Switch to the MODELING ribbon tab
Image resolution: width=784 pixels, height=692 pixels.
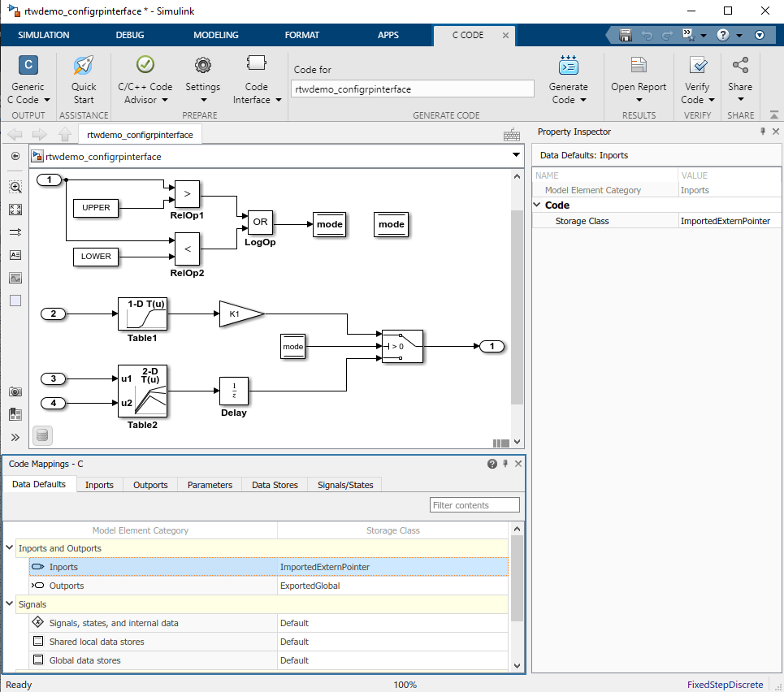(216, 35)
